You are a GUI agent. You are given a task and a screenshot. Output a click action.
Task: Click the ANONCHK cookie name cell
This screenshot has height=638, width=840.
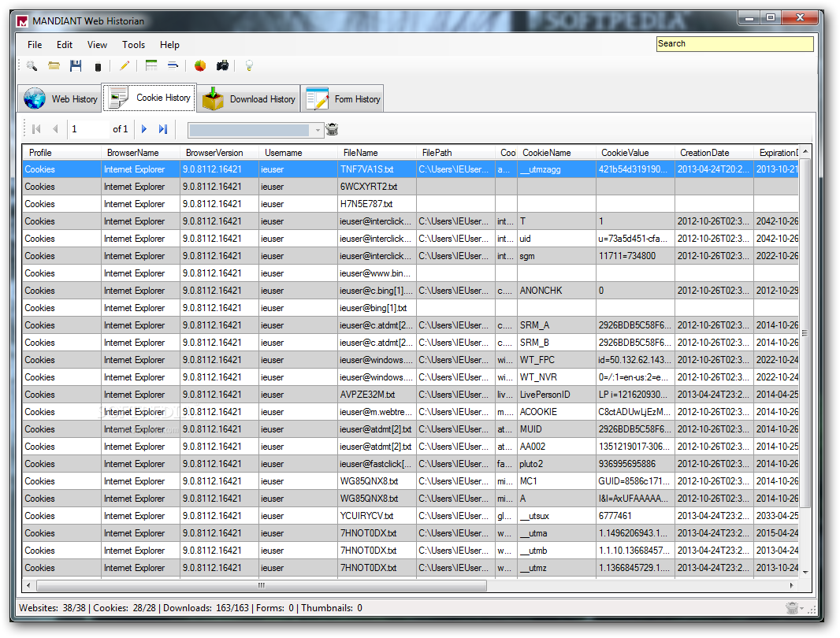tap(556, 291)
